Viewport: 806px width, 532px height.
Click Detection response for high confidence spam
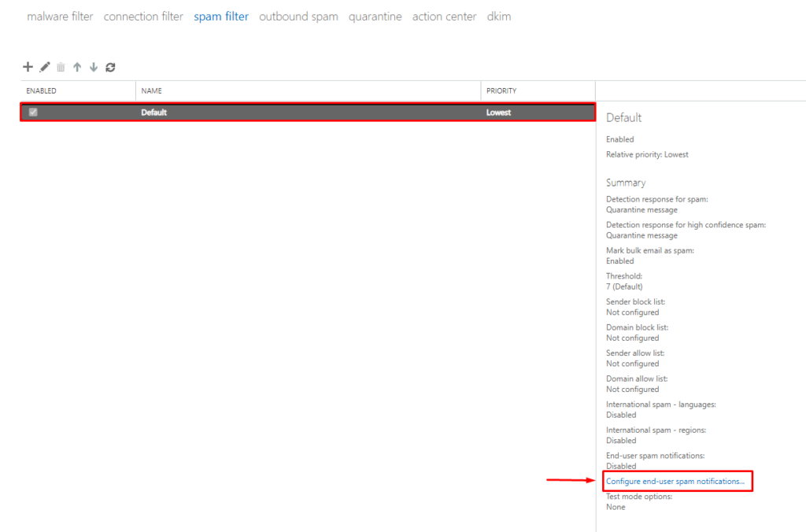(686, 225)
